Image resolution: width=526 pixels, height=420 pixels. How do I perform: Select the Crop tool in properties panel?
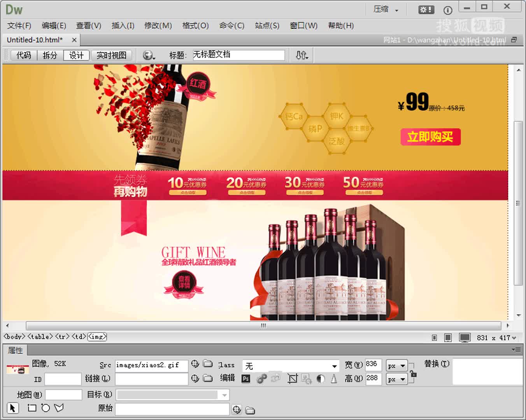(x=292, y=378)
